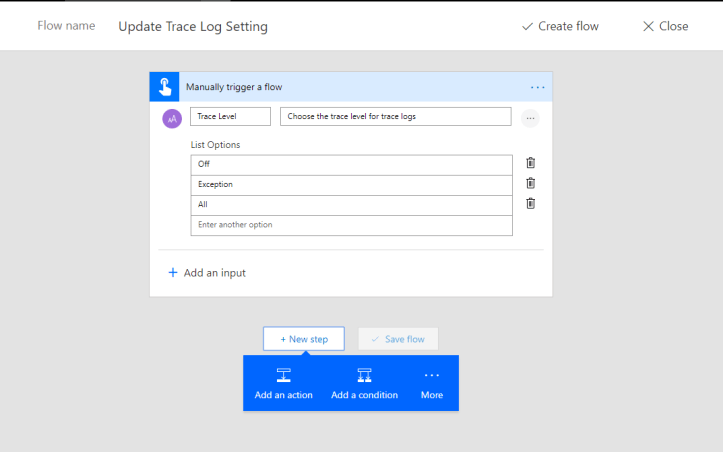
Task: Click Add an action icon
Action: pyautogui.click(x=284, y=376)
